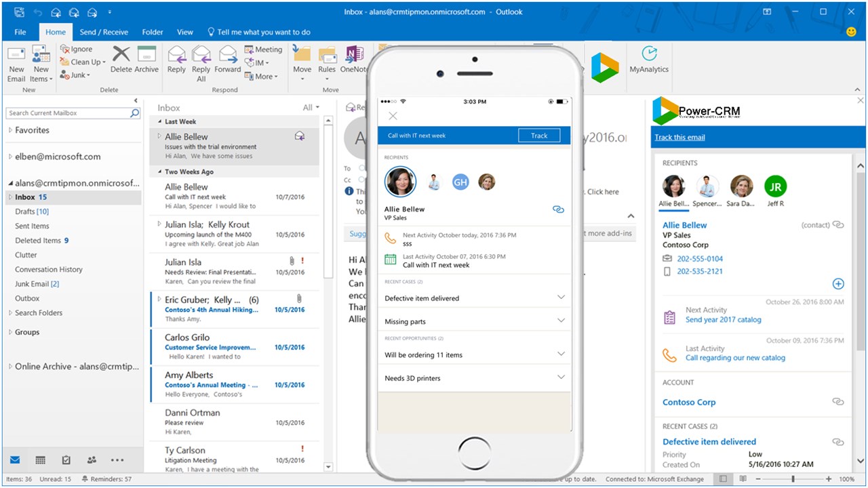The image size is (868, 488).
Task: Collapse the Two Weeks Ago message group
Action: coord(160,172)
